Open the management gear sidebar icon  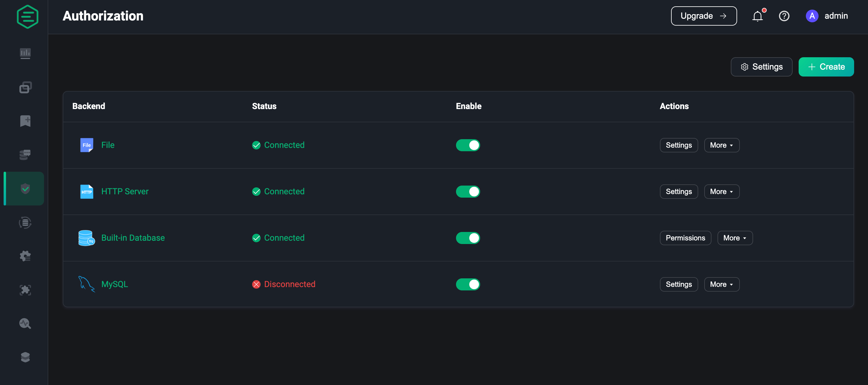click(25, 256)
